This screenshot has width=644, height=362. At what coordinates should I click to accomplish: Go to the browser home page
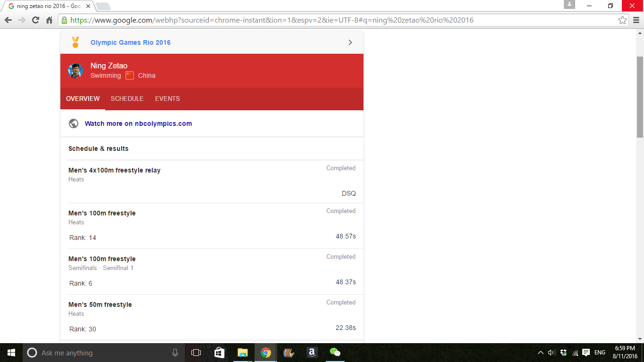(49, 20)
